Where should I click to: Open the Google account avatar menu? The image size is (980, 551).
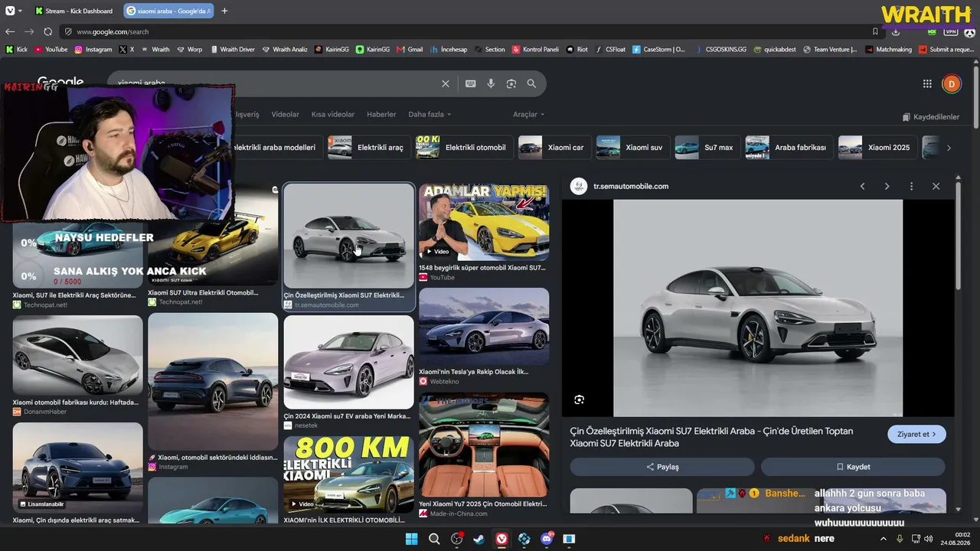click(x=952, y=83)
